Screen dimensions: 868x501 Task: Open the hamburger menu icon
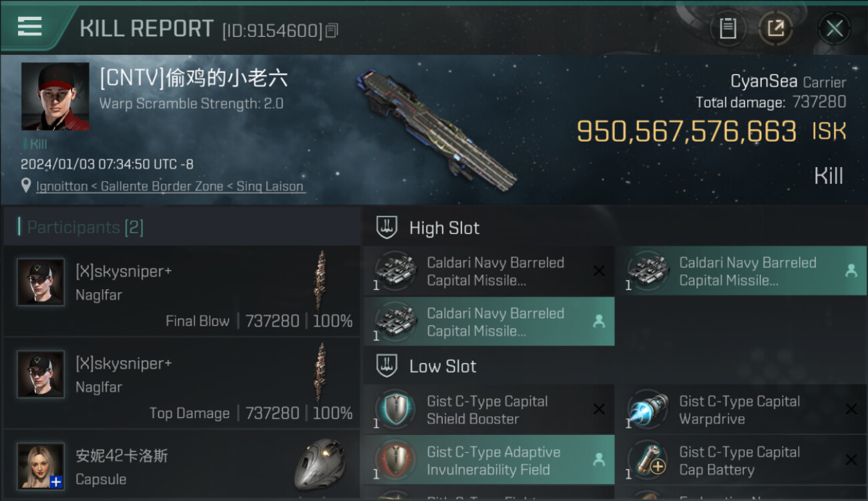30,27
